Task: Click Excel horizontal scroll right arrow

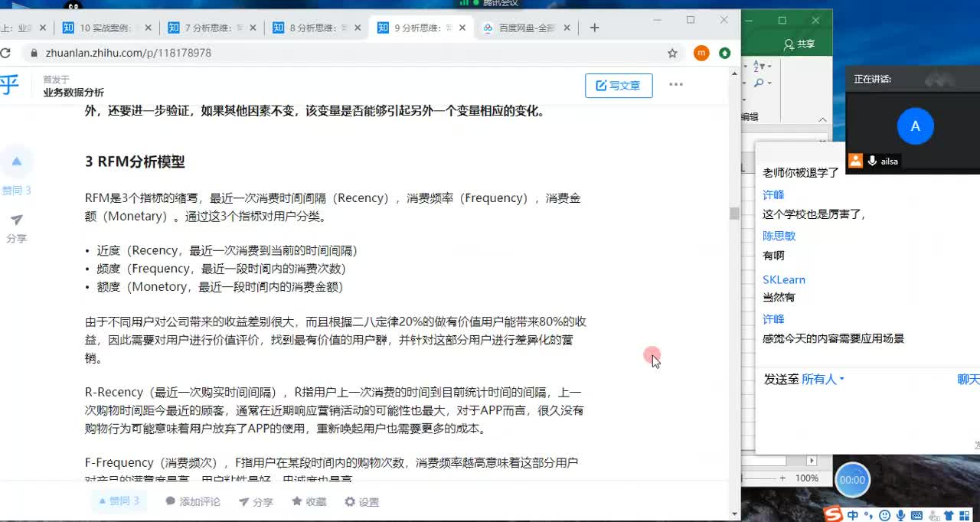Action: [812, 461]
